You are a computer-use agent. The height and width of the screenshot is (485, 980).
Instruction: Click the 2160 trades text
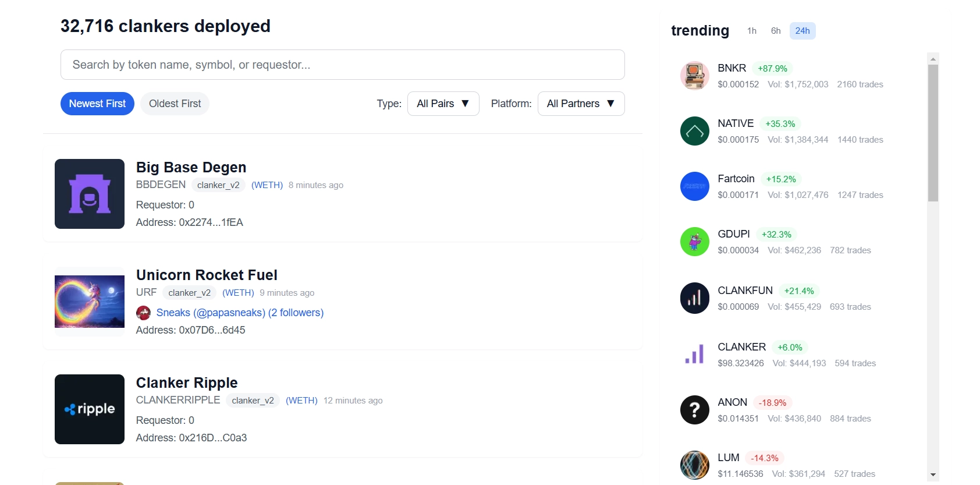point(860,84)
